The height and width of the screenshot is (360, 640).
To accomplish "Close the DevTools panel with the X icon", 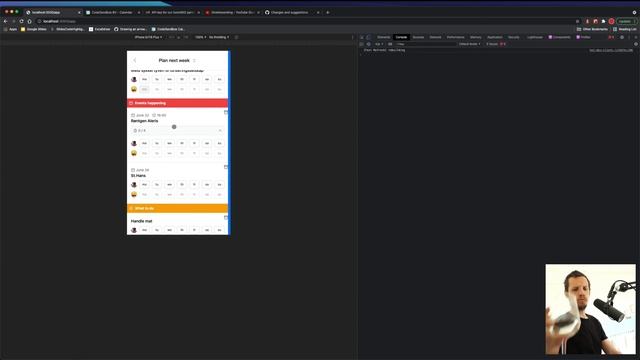I will [636, 37].
